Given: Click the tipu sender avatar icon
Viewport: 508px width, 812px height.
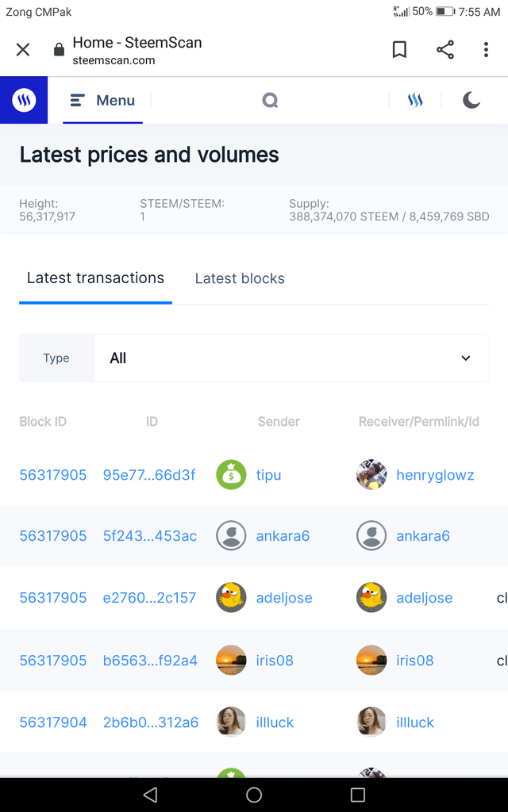Looking at the screenshot, I should (x=231, y=475).
